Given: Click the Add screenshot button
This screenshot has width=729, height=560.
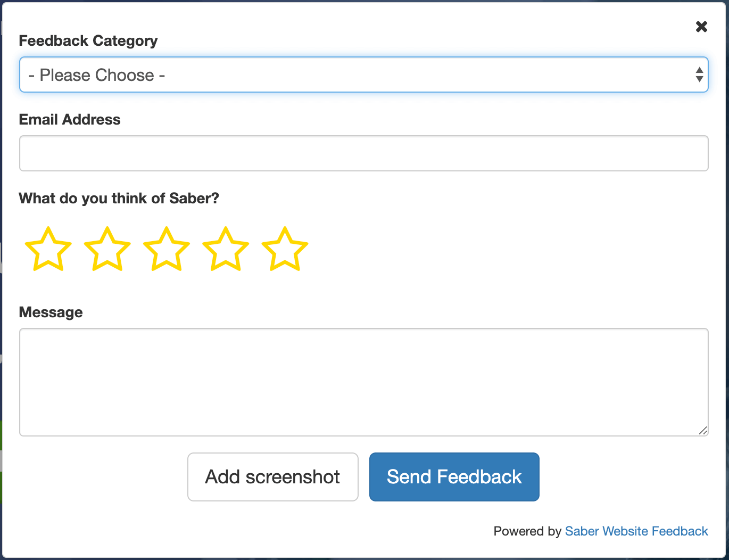Looking at the screenshot, I should point(272,477).
